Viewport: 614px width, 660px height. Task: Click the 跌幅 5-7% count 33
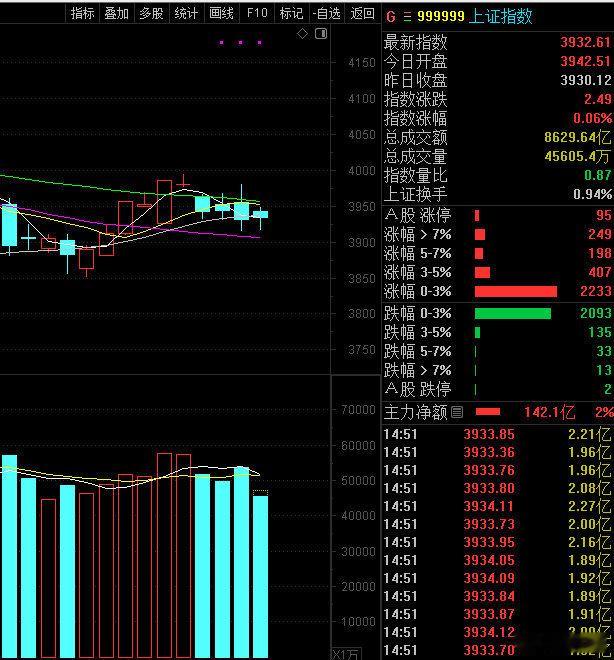[x=604, y=351]
